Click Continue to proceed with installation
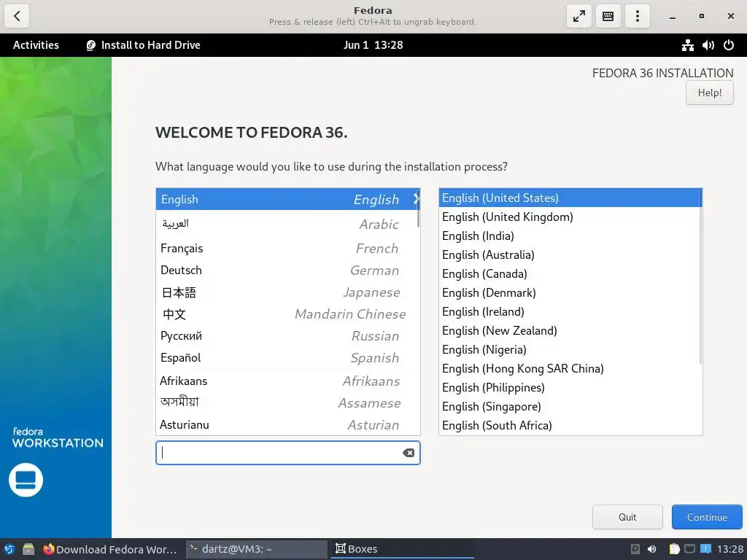The height and width of the screenshot is (560, 747). (707, 517)
